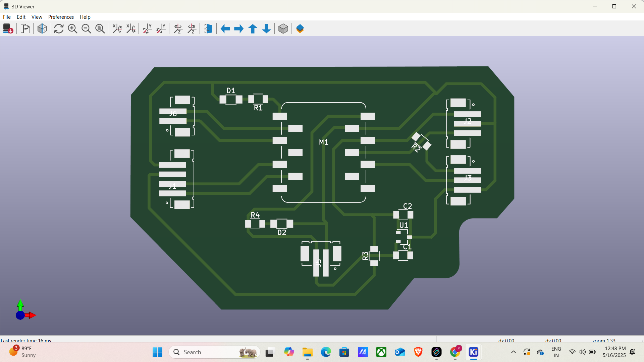Open Brave browser from taskbar
This screenshot has width=644, height=362.
click(418, 352)
